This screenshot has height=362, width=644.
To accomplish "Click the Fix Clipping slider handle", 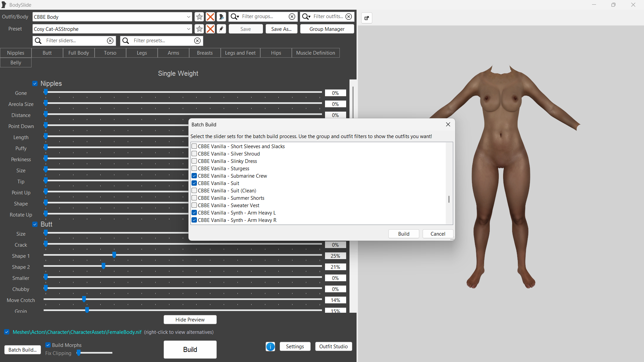I will 78,353.
